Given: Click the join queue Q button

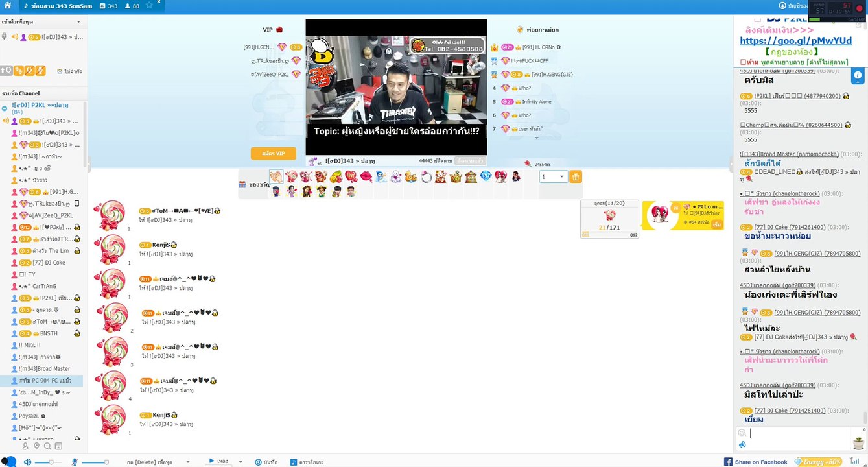Looking at the screenshot, I should point(6,70).
